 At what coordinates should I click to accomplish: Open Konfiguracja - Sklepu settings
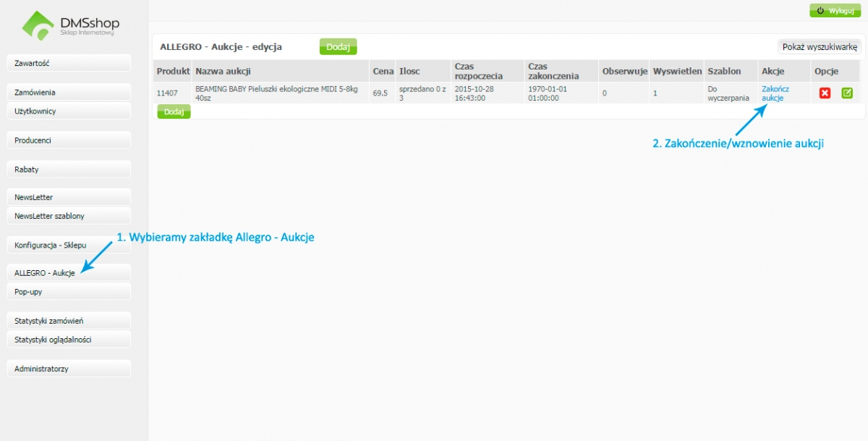(69, 245)
